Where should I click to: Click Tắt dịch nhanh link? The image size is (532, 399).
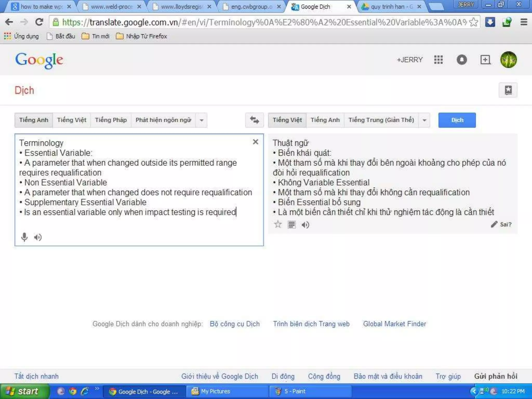tap(36, 376)
